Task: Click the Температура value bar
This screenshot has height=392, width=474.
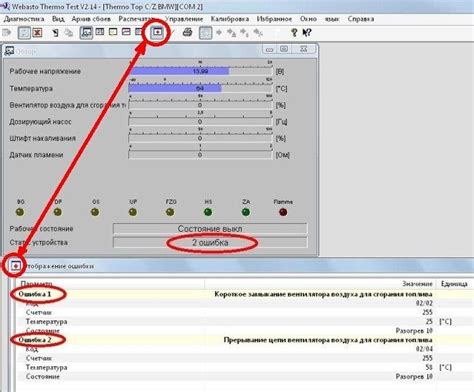Action: pos(200,88)
